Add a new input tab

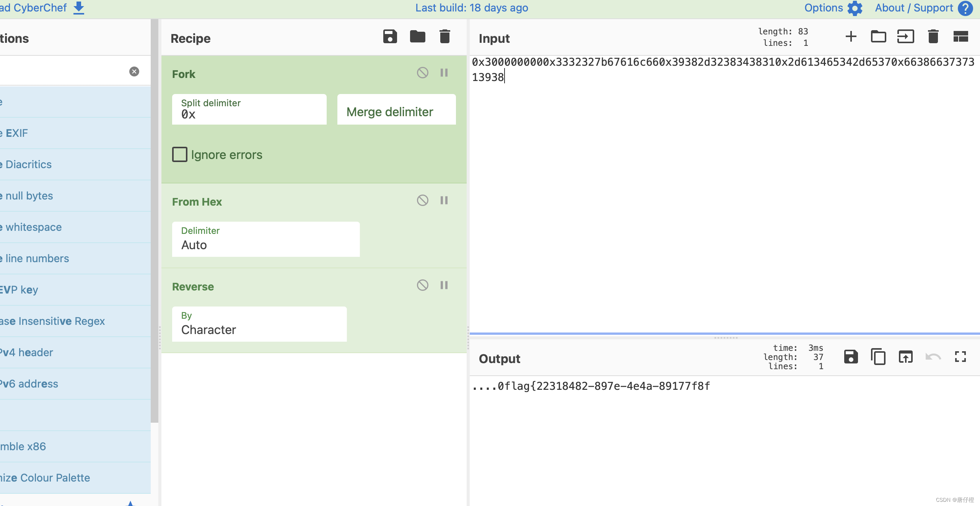coord(851,37)
